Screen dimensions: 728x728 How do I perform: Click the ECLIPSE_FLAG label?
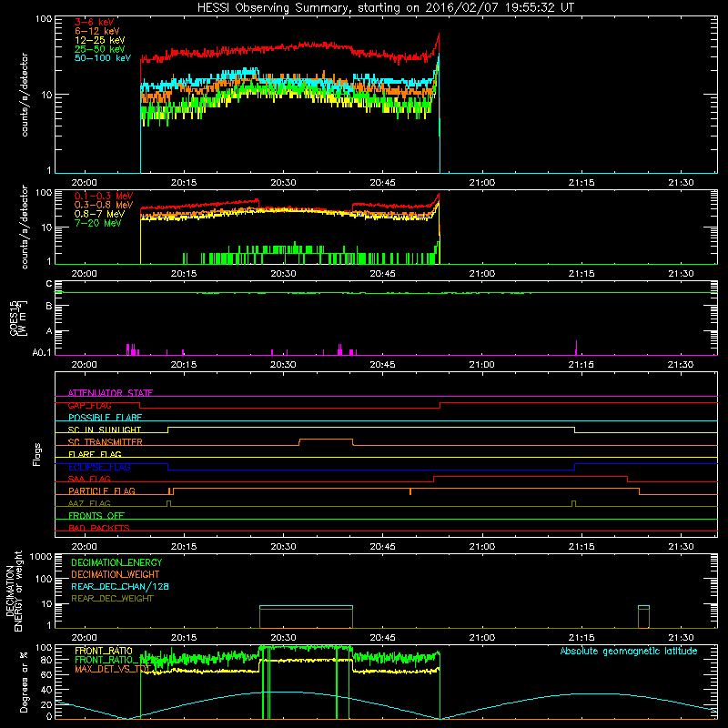click(x=99, y=467)
